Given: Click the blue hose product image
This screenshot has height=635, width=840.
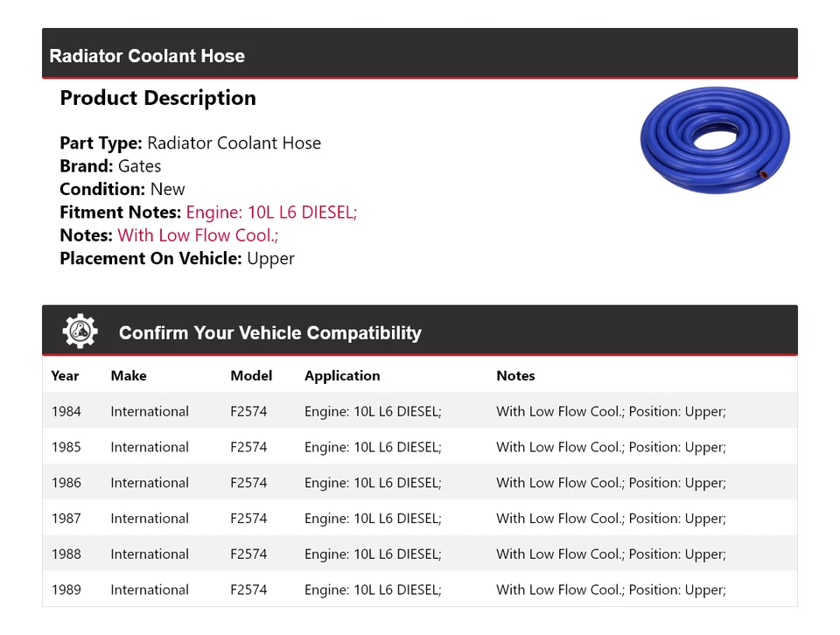Looking at the screenshot, I should tap(715, 139).
